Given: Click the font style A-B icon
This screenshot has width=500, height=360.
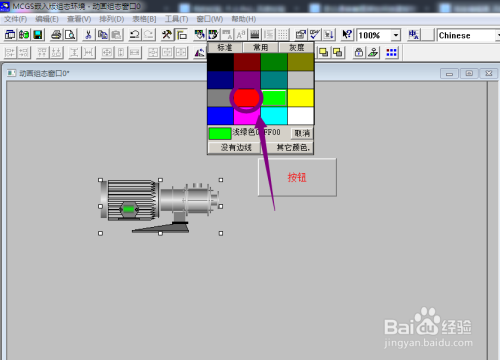Looking at the screenshot, I should tap(241, 35).
